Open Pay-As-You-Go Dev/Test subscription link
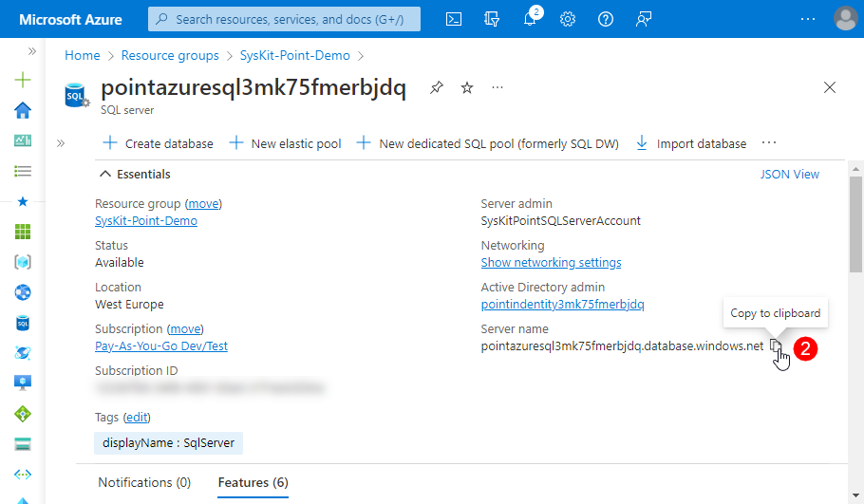Viewport: 864px width, 504px height. point(160,345)
